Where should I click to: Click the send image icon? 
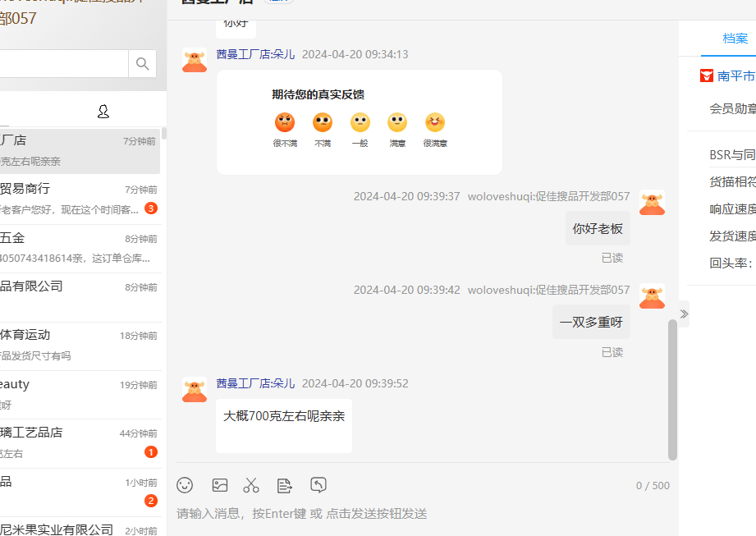tap(219, 485)
